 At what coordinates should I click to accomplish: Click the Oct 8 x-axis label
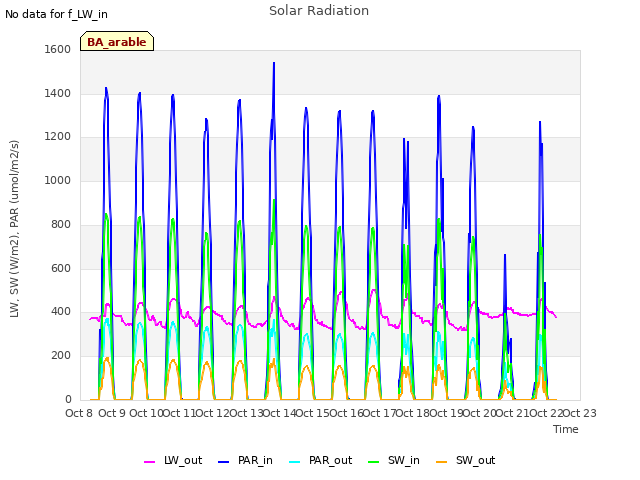79,413
